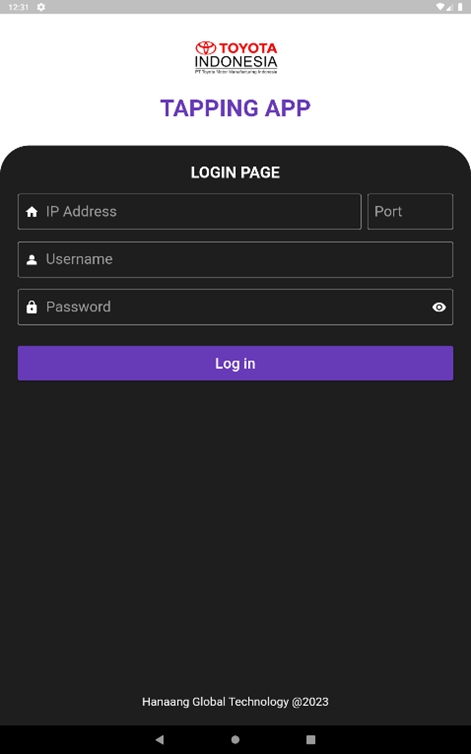The height and width of the screenshot is (754, 471).
Task: Tap the LOGIN PAGE heading
Action: [x=235, y=172]
